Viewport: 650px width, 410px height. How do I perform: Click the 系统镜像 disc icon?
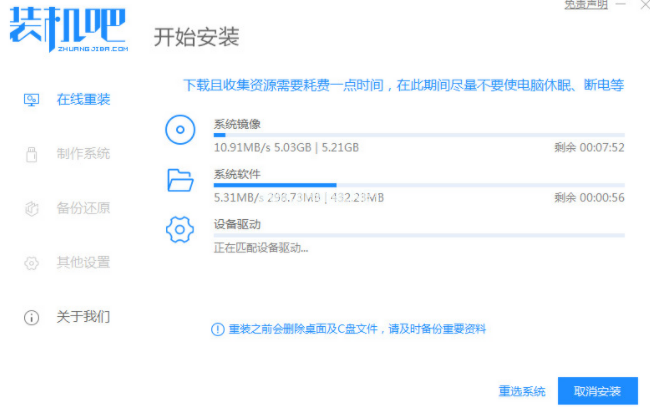180,129
